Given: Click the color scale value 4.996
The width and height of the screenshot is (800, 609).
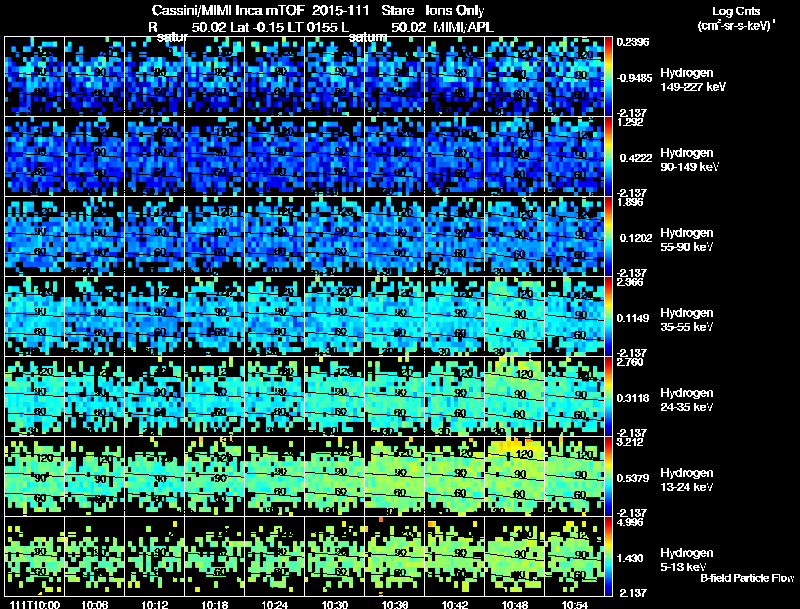Looking at the screenshot, I should click(x=630, y=522).
